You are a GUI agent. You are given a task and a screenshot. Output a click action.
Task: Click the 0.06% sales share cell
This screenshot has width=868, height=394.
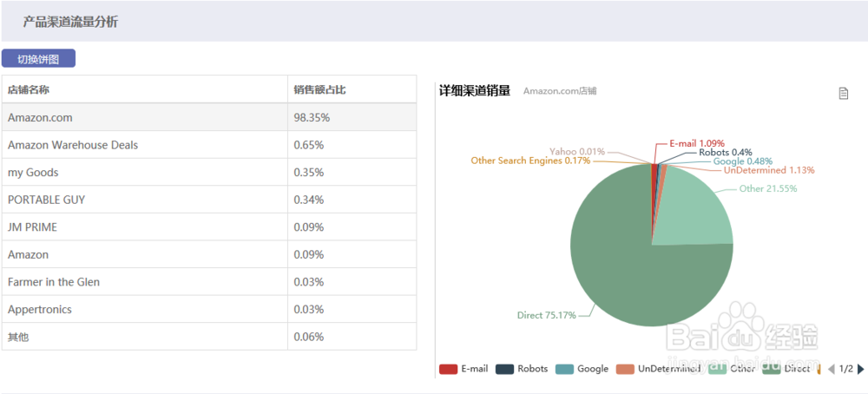point(352,337)
